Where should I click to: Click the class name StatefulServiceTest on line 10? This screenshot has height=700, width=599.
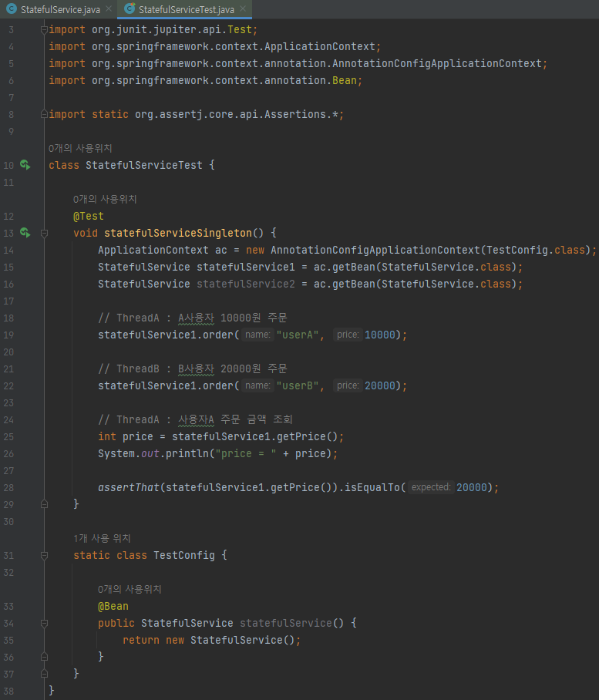[143, 165]
